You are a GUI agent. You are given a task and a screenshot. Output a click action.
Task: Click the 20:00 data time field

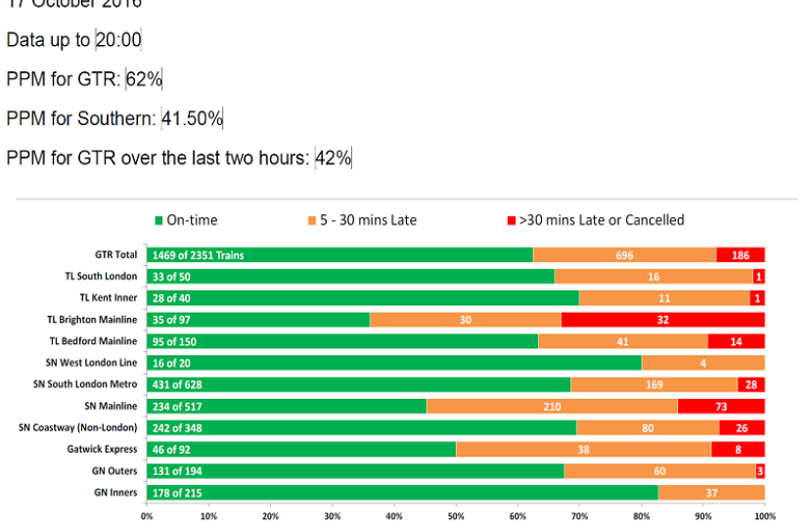(x=118, y=40)
